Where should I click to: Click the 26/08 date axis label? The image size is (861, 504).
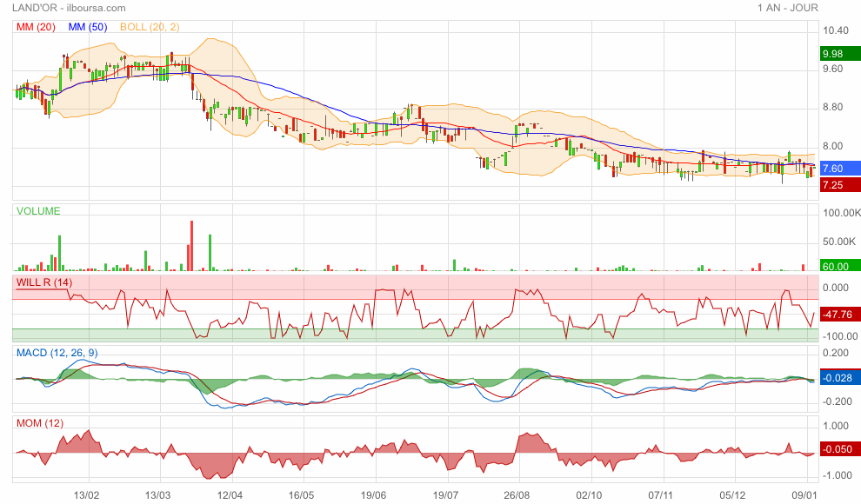(517, 495)
